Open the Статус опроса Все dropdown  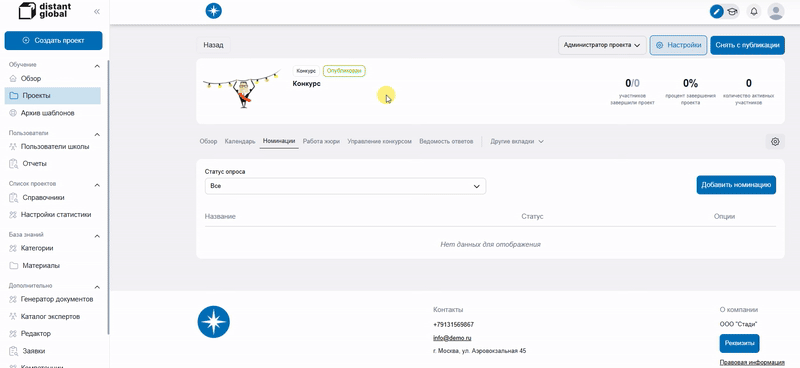pyautogui.click(x=345, y=186)
